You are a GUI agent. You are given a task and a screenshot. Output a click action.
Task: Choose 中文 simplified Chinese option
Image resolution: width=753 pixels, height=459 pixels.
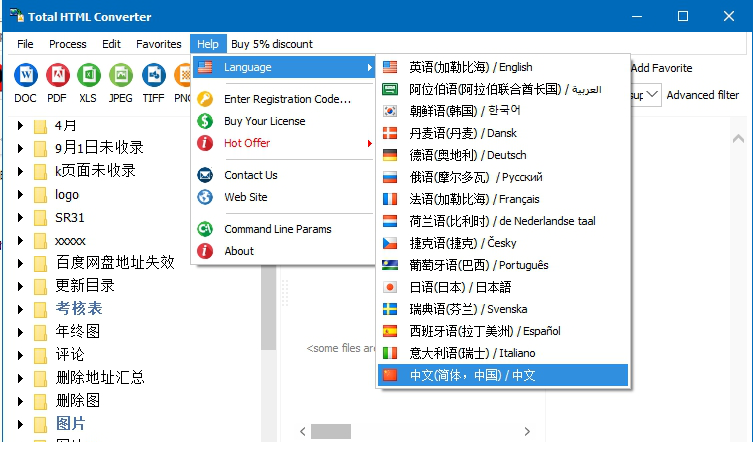pyautogui.click(x=503, y=375)
